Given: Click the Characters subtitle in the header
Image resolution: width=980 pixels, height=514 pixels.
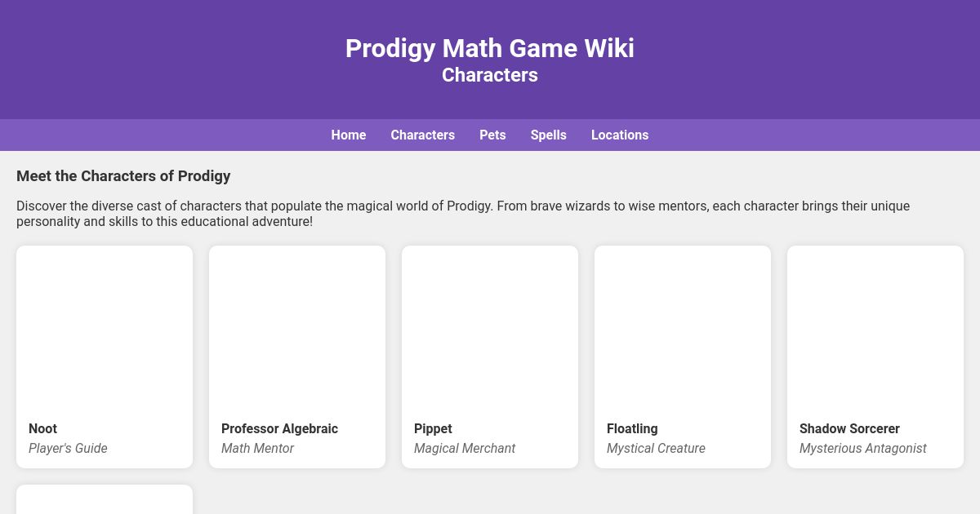Looking at the screenshot, I should click(x=490, y=74).
